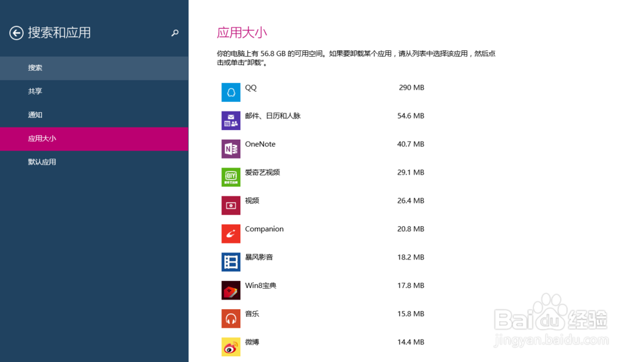Select the Companion app icon
This screenshot has width=644, height=362.
click(231, 233)
